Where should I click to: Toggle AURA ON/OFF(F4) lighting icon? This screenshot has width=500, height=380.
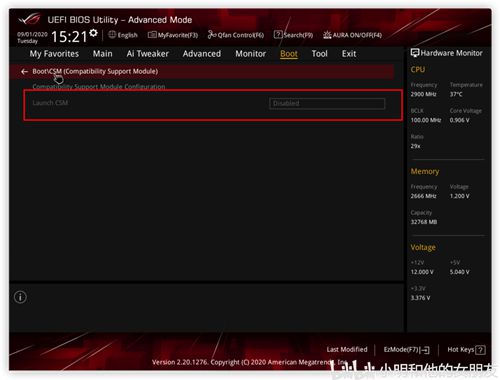click(327, 35)
